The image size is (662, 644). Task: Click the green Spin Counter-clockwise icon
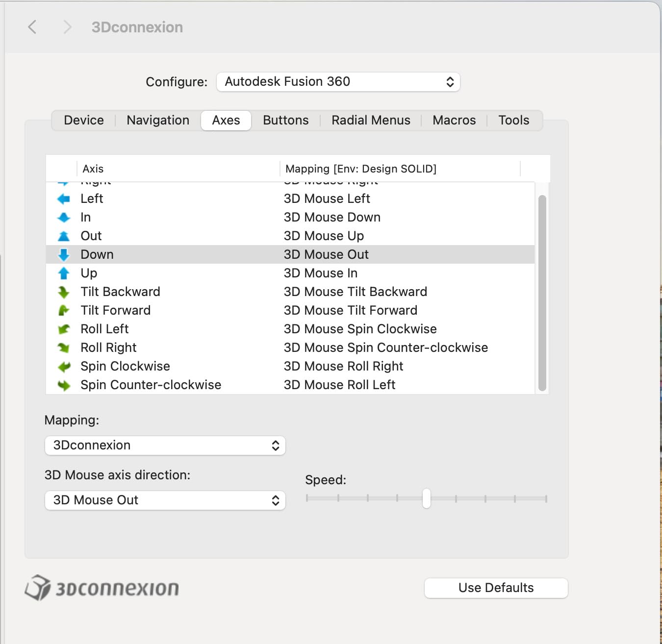coord(64,385)
